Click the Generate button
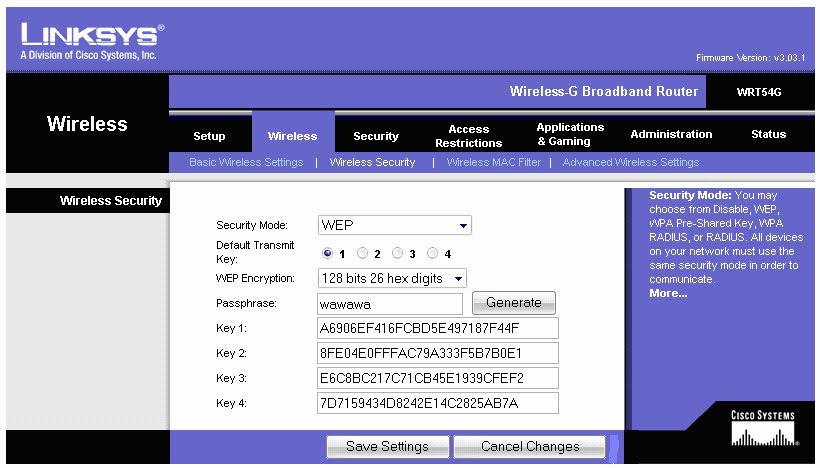Image resolution: width=820 pixels, height=468 pixels. click(x=514, y=303)
